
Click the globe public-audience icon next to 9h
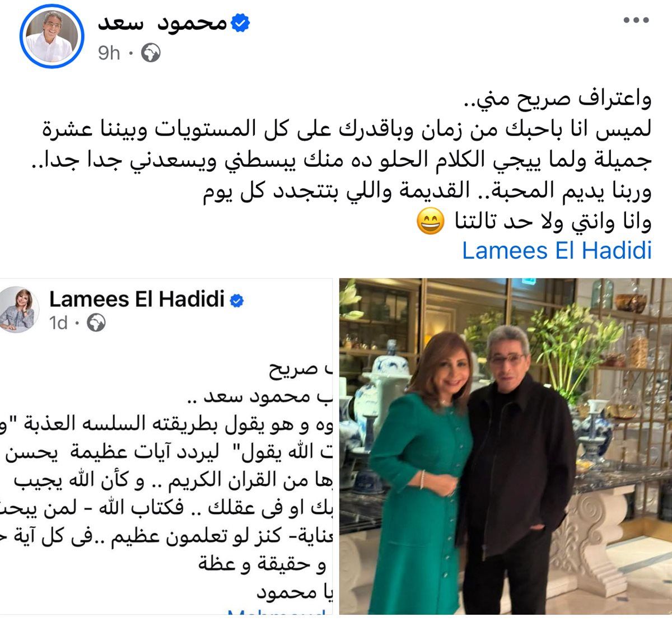[x=151, y=53]
